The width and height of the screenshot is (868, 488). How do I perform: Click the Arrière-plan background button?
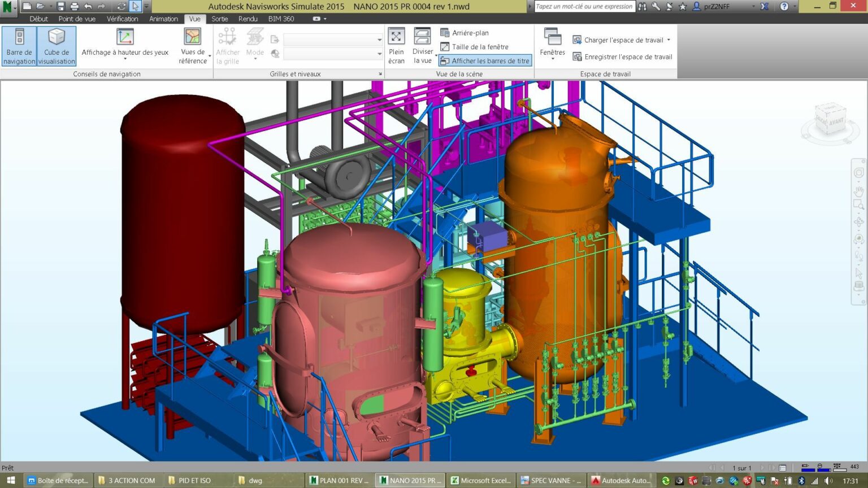pyautogui.click(x=465, y=33)
